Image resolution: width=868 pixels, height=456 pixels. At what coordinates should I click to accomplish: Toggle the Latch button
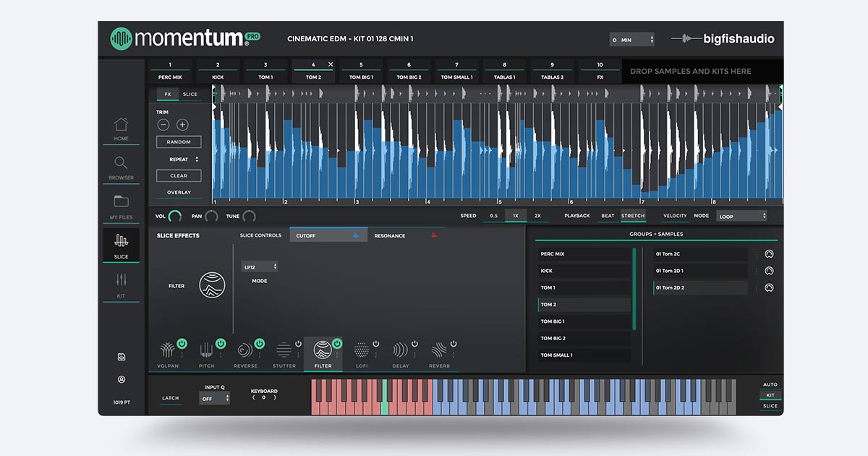pos(170,398)
